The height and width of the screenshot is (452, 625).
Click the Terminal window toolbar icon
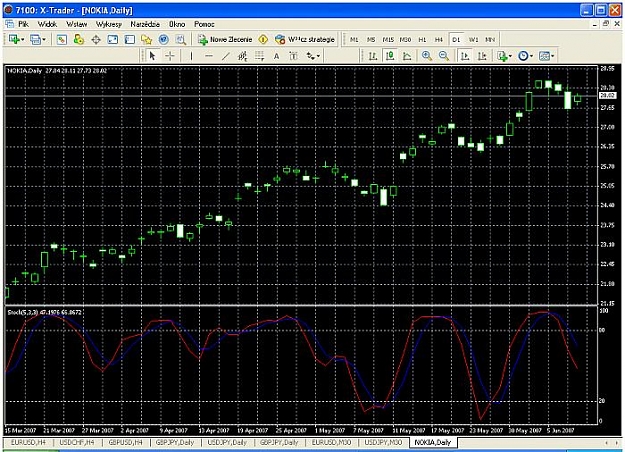coord(113,39)
